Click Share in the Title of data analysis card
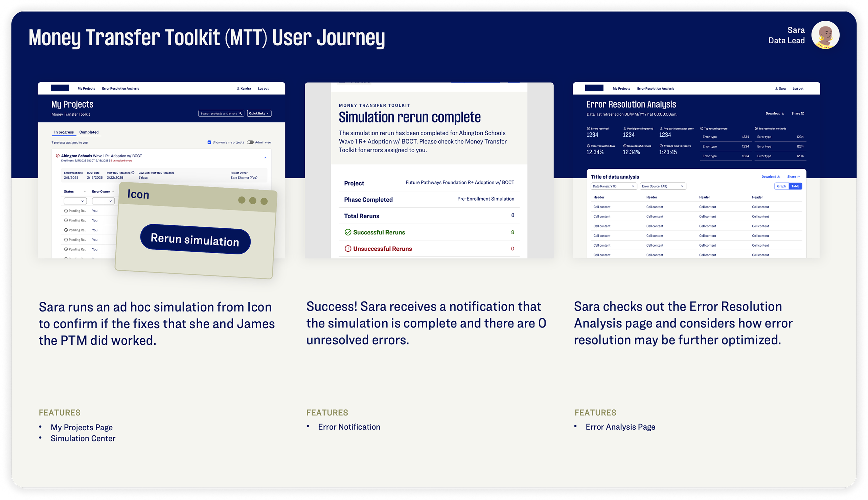 click(x=793, y=177)
